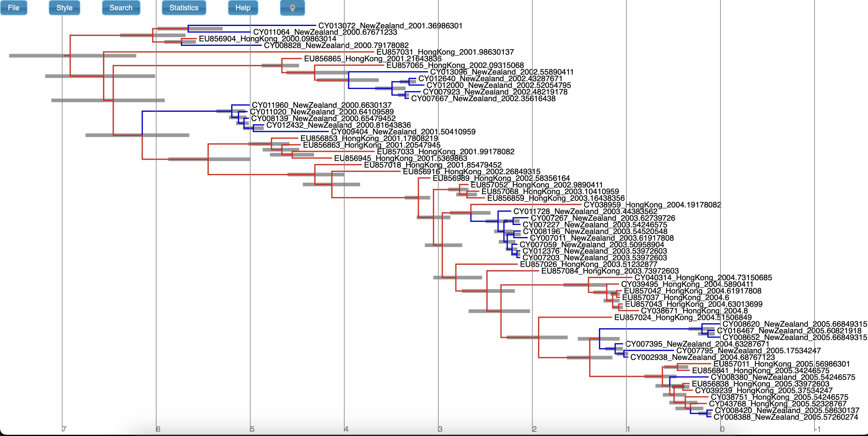The height and width of the screenshot is (436, 868).
Task: Select tip label CY008196_NewZealand_2003.54520548
Action: click(595, 231)
